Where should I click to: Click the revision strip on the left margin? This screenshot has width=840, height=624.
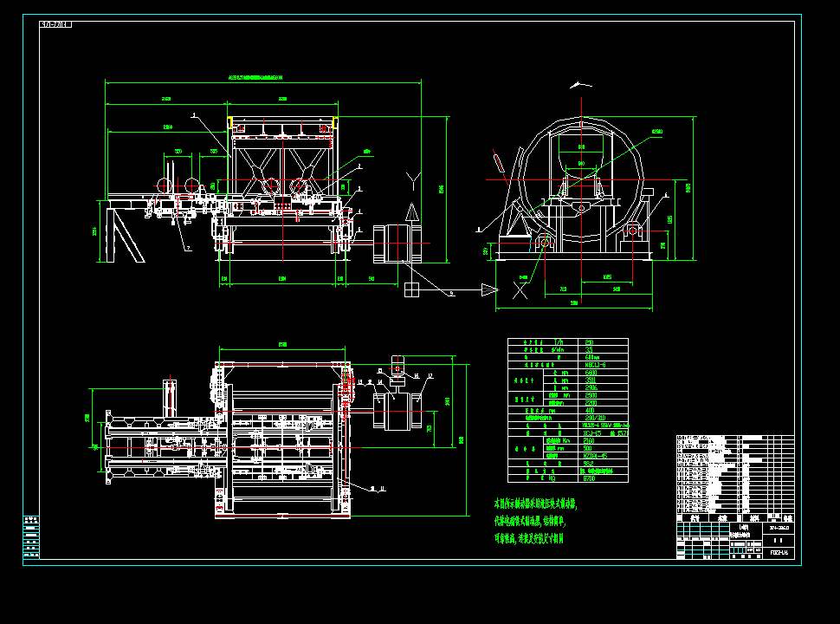(31, 537)
